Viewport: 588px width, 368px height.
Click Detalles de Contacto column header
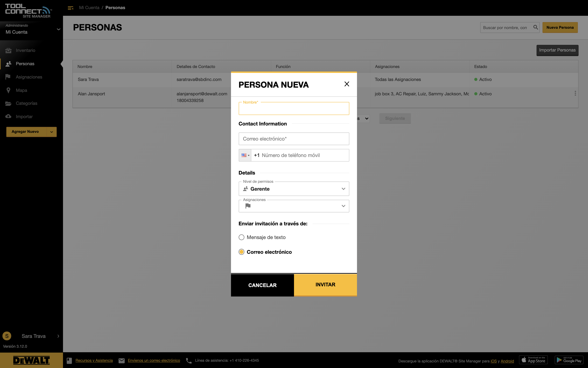196,67
